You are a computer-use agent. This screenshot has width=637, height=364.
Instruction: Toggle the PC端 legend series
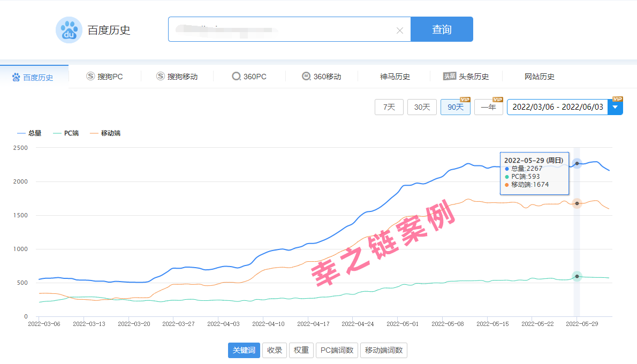click(66, 133)
